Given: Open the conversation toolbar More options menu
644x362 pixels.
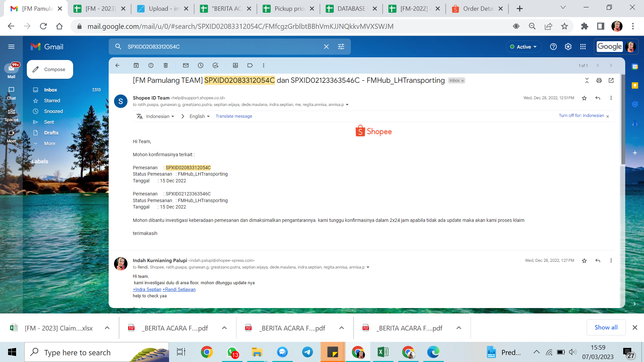Looking at the screenshot, I should [x=264, y=65].
